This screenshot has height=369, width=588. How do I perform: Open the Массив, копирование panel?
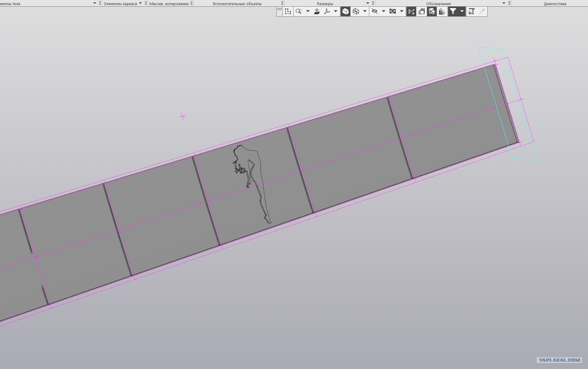(169, 4)
